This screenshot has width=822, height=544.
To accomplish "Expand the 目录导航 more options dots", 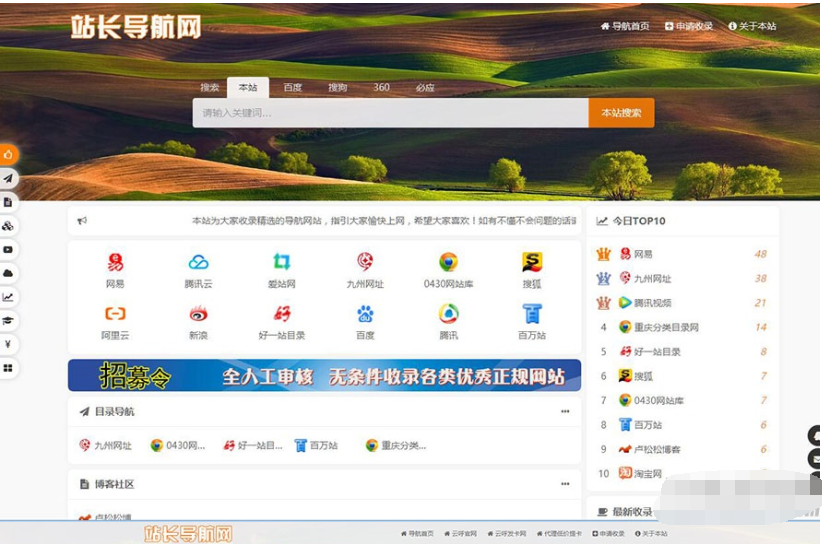I will (565, 411).
